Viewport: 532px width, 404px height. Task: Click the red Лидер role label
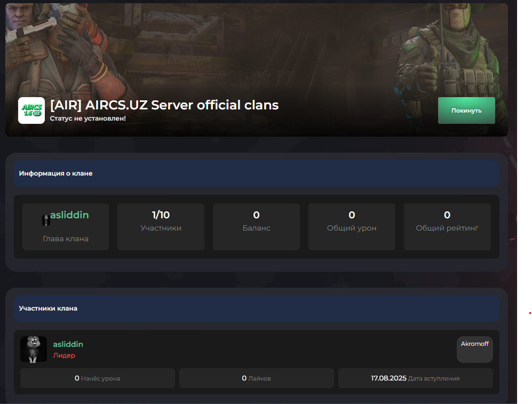click(64, 355)
